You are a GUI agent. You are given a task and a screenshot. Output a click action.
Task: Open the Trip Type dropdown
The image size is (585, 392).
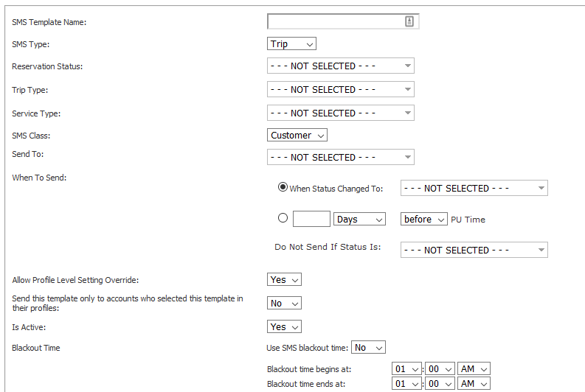click(x=340, y=90)
